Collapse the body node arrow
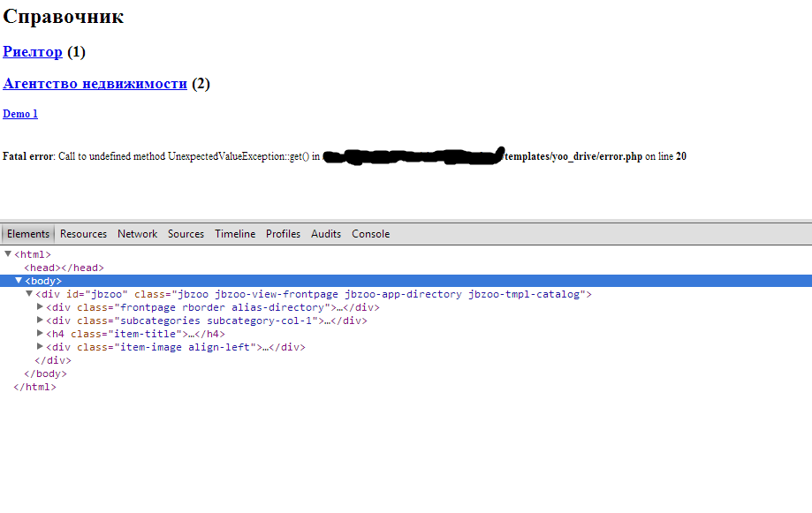812x513 pixels. point(19,281)
